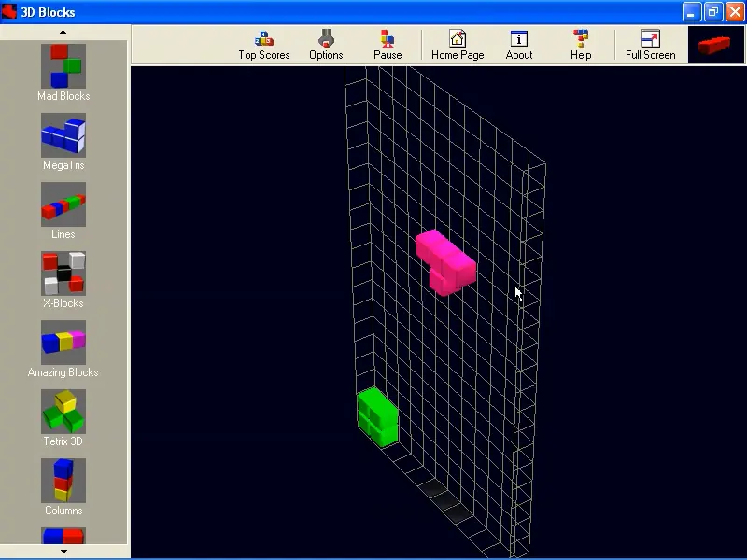Viewport: 747px width, 560px height.
Task: Open the Top Scores list
Action: pos(264,45)
